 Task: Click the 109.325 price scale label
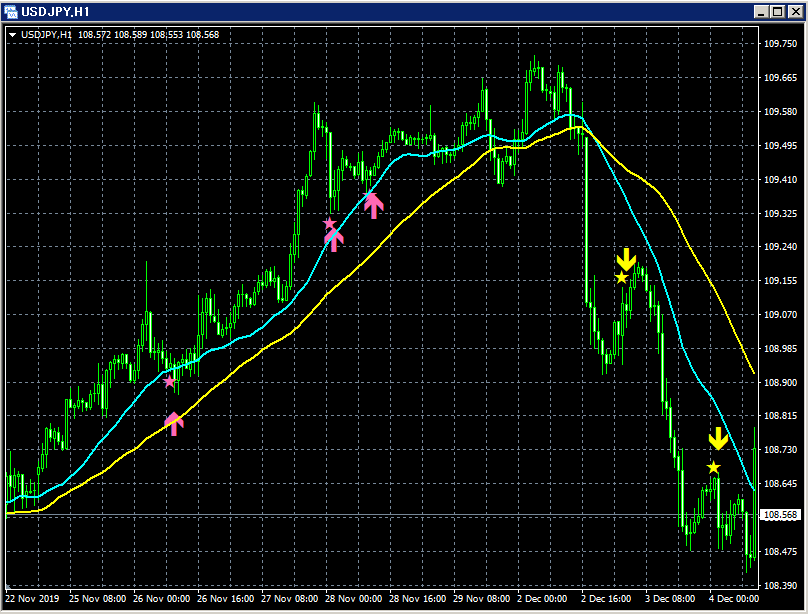pyautogui.click(x=780, y=213)
